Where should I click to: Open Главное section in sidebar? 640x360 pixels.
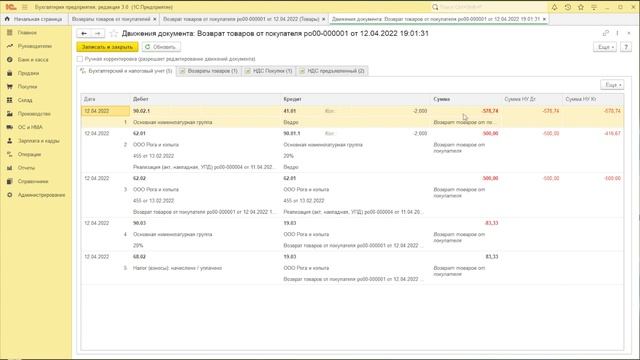tap(27, 33)
